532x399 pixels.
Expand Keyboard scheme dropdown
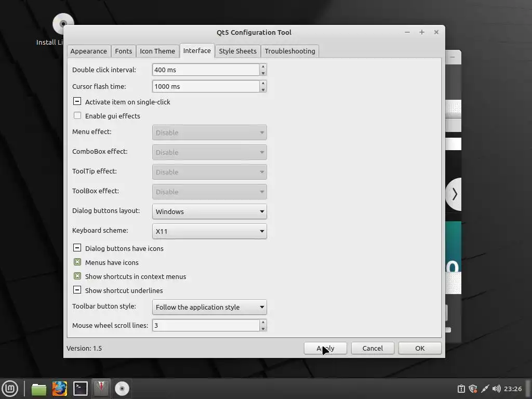209,231
